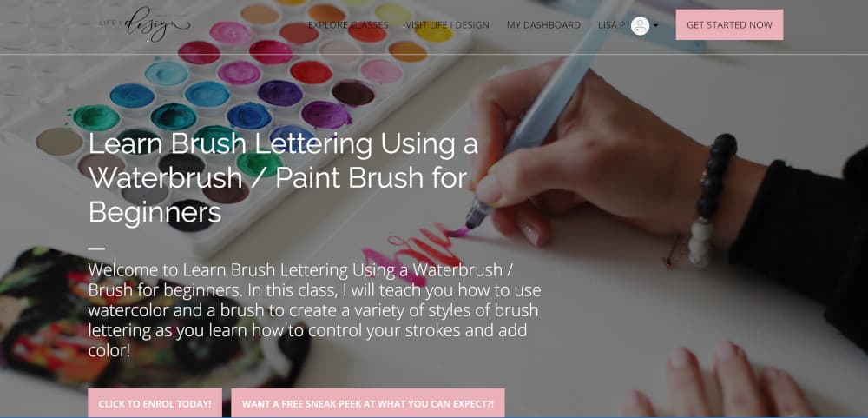This screenshot has height=418, width=868.
Task: Pick the deep purple paint well
Action: [280, 93]
